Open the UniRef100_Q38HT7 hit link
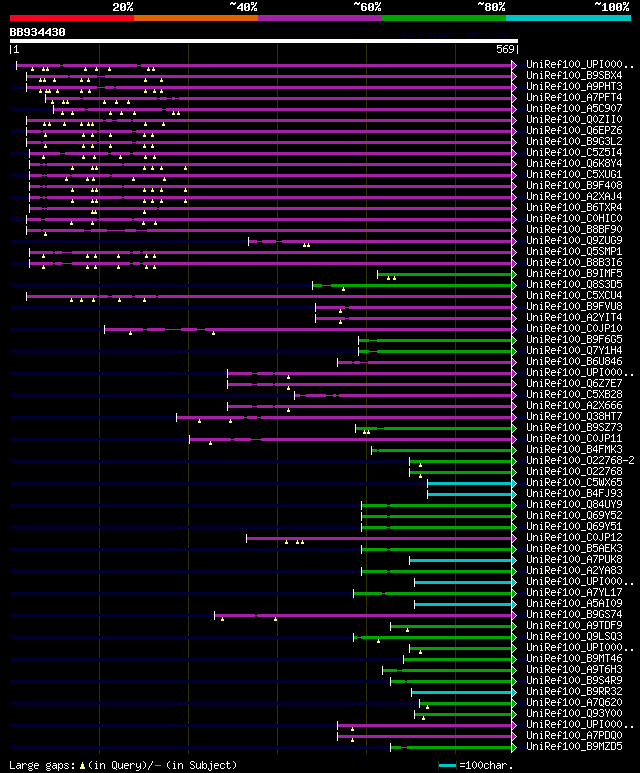640x773 pixels. (574, 417)
